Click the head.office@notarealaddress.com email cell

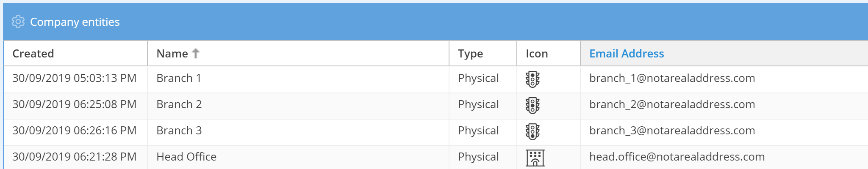click(677, 157)
